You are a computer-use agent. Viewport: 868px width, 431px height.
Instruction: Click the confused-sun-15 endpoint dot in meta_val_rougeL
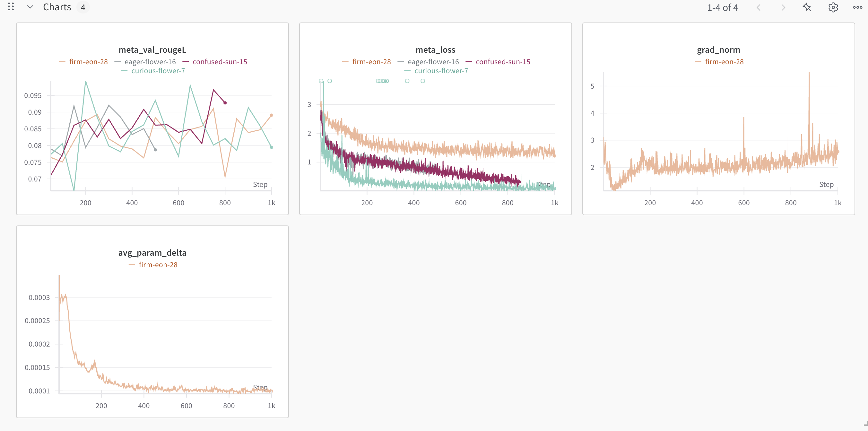pyautogui.click(x=225, y=103)
